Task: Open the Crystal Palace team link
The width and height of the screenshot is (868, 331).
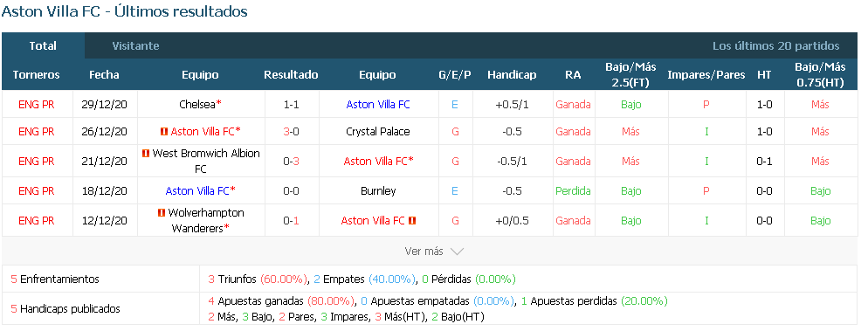Action: tap(378, 131)
